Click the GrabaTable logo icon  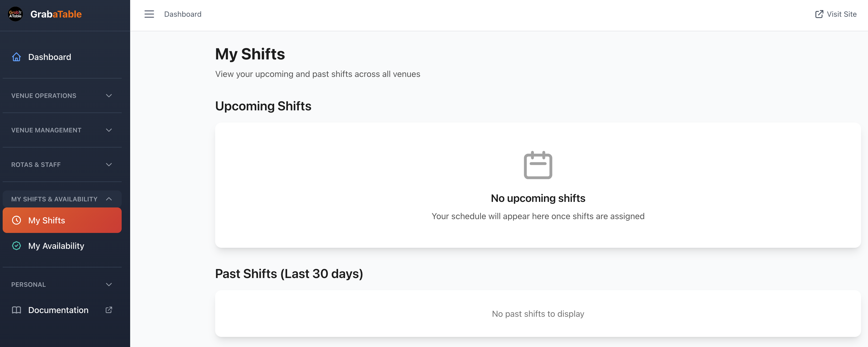[x=15, y=14]
